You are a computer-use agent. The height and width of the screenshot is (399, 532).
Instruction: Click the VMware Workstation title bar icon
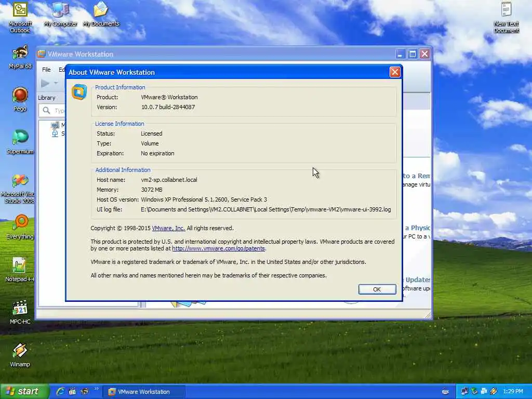(x=42, y=54)
